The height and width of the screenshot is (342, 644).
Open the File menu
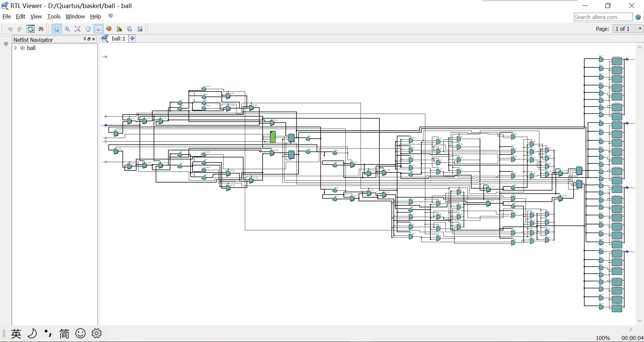pos(7,16)
